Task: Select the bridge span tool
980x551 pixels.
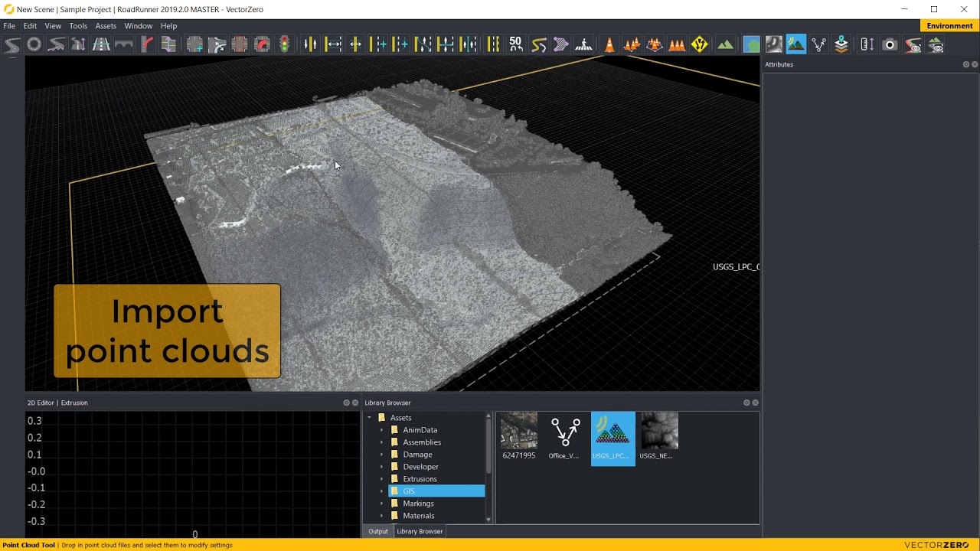Action: pyautogui.click(x=123, y=45)
